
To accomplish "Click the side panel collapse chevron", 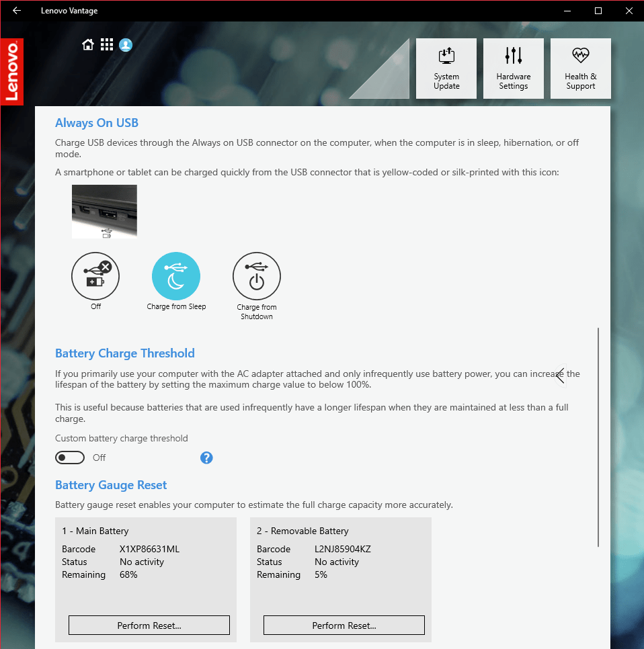I will click(561, 376).
